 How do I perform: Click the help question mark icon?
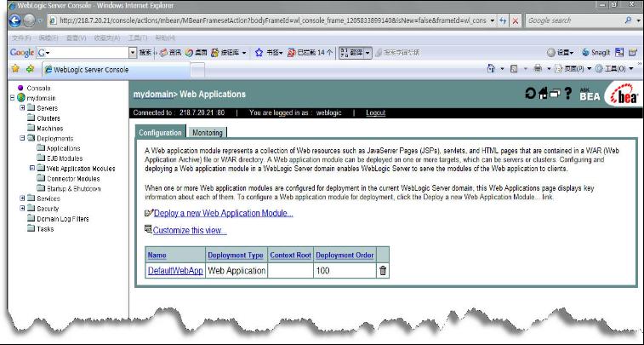coord(568,94)
